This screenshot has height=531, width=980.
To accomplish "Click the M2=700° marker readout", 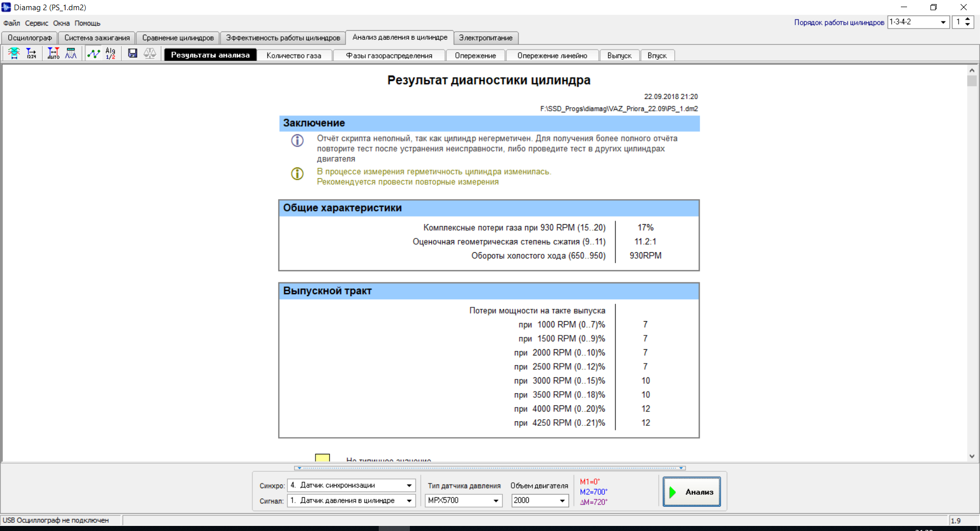I will tap(594, 492).
